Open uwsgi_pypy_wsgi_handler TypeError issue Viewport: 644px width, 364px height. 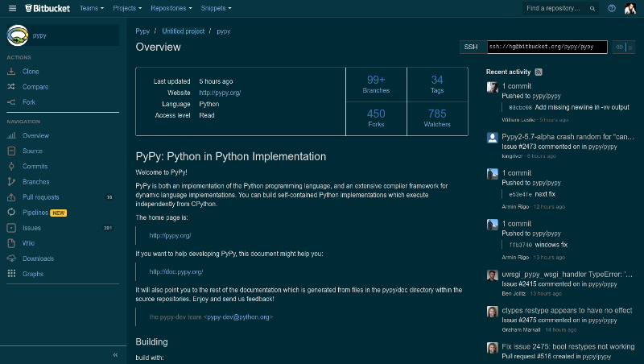[x=567, y=275]
